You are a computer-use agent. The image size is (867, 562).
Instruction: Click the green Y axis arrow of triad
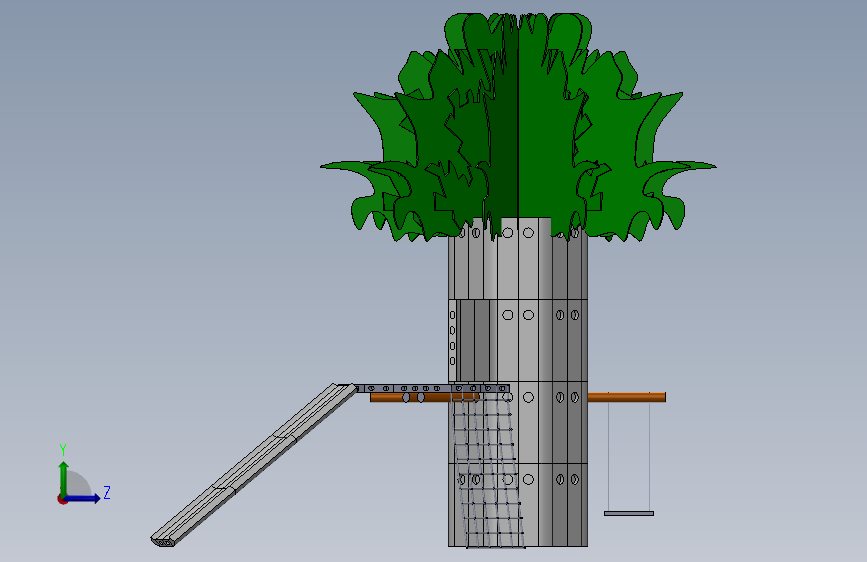64,479
